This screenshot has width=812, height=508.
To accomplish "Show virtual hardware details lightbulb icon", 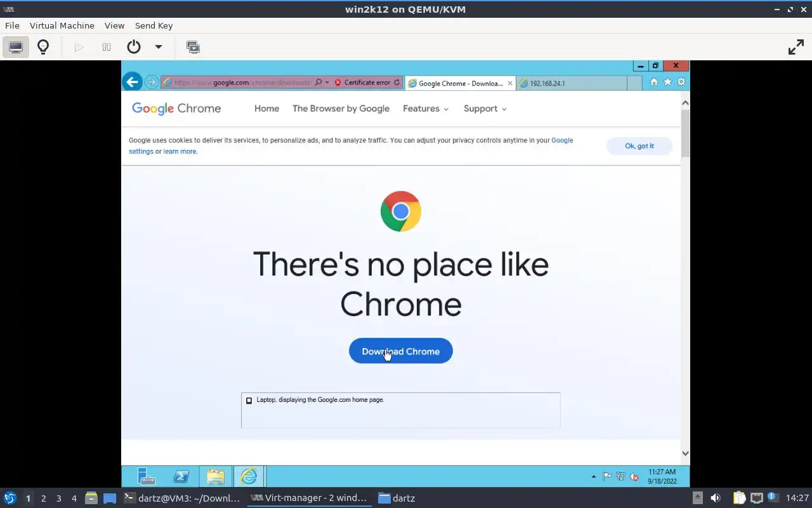I will [43, 47].
